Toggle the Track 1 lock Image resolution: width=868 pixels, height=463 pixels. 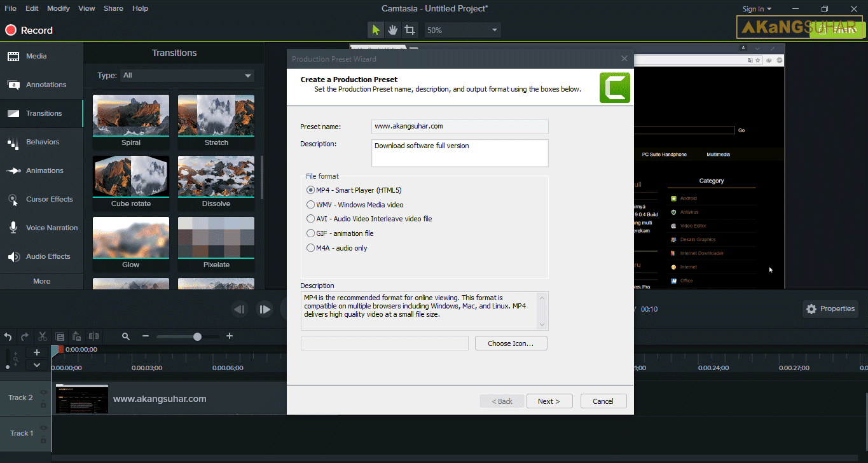[43, 440]
